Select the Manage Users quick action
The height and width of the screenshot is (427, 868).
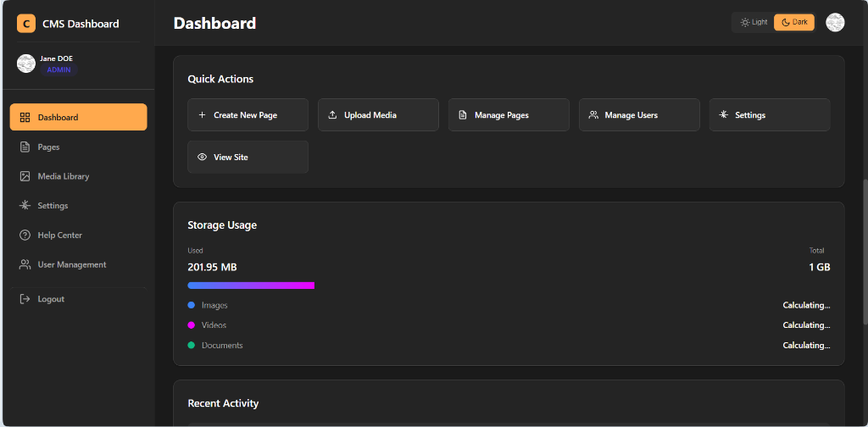tap(639, 115)
